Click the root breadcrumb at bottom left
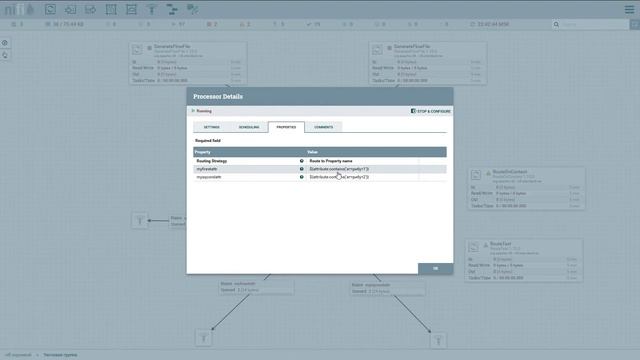This screenshot has width=640, height=360. tap(18, 355)
